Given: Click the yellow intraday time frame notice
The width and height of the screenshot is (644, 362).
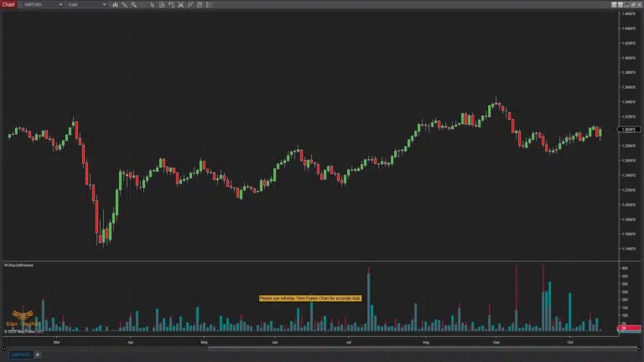Looking at the screenshot, I should (309, 297).
